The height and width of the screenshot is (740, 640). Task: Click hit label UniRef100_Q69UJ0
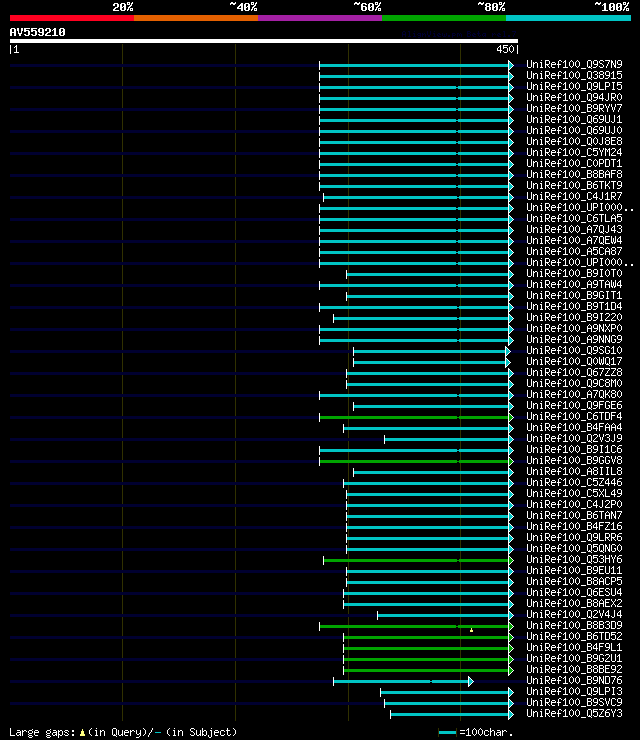coord(574,130)
